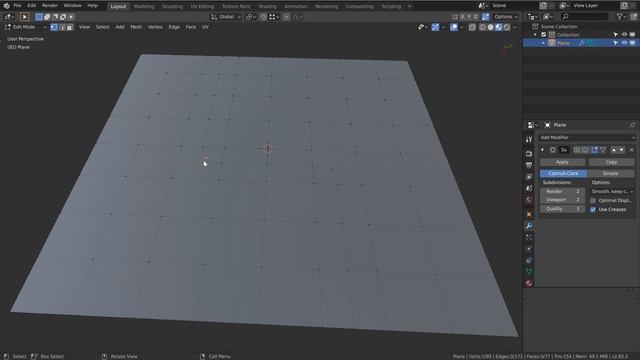Open the Global transform orientation dropdown
The height and width of the screenshot is (360, 640).
(226, 17)
